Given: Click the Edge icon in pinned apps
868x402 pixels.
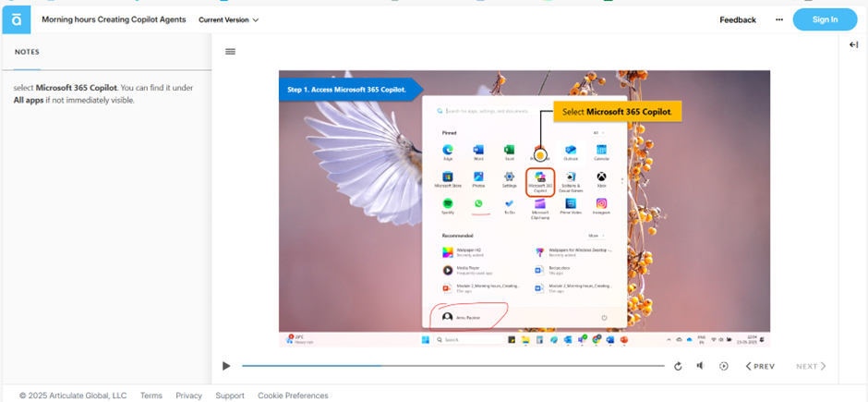Looking at the screenshot, I should (448, 152).
